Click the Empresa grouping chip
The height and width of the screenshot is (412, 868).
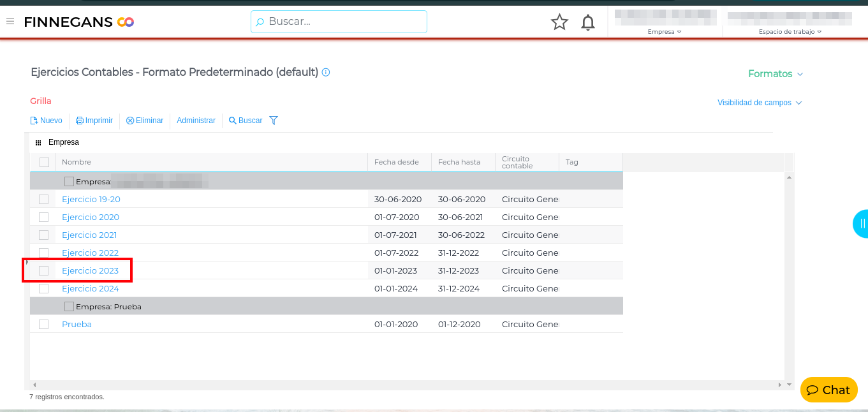pos(64,142)
